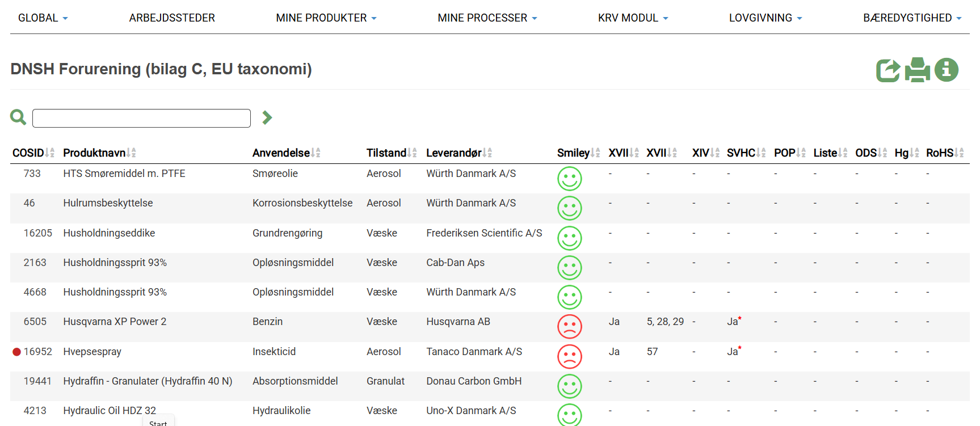The height and width of the screenshot is (426, 980).
Task: Click the green arrow next to search
Action: pos(267,117)
